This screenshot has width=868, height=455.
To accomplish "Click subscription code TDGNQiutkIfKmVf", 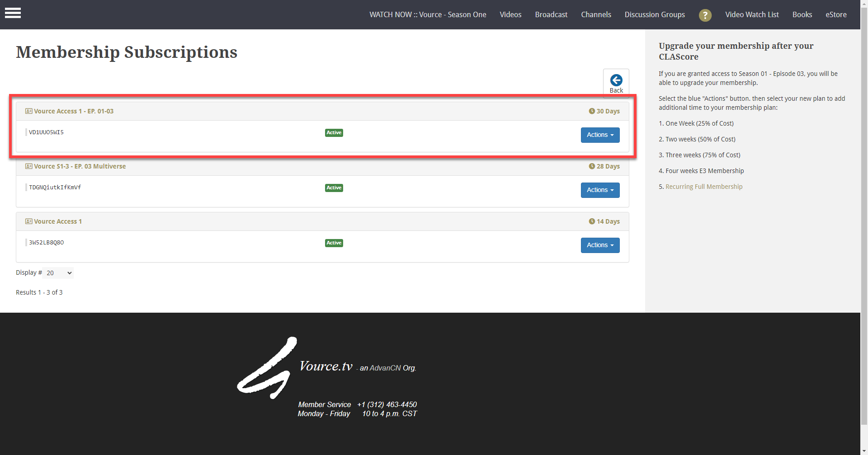I will point(55,188).
